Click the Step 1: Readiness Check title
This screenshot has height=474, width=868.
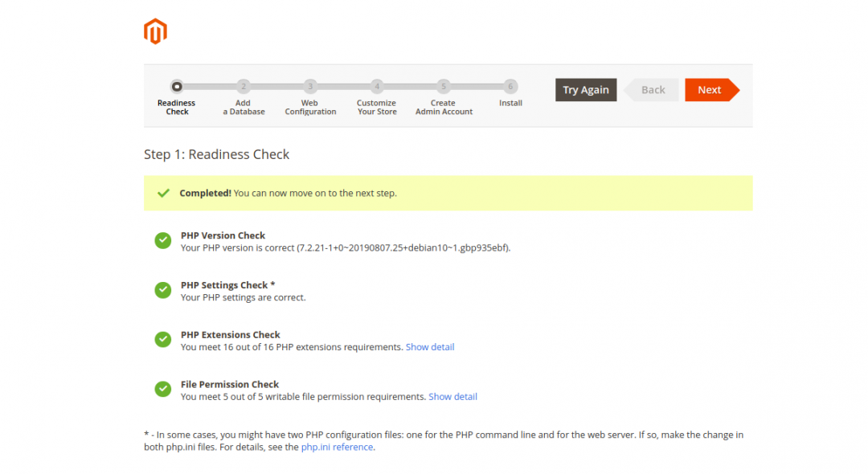tap(216, 154)
